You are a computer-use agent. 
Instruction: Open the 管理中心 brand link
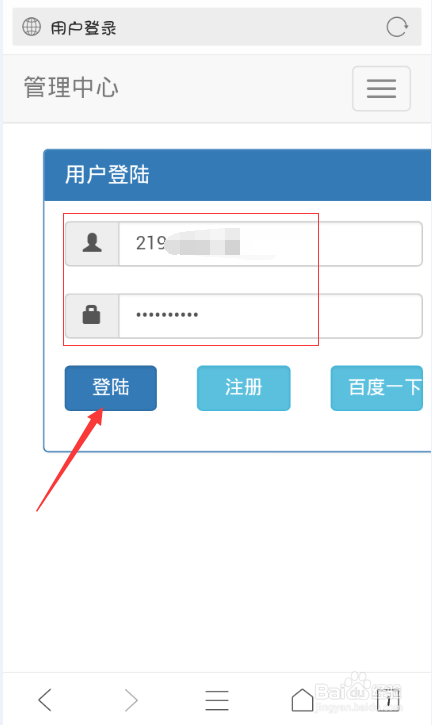71,87
